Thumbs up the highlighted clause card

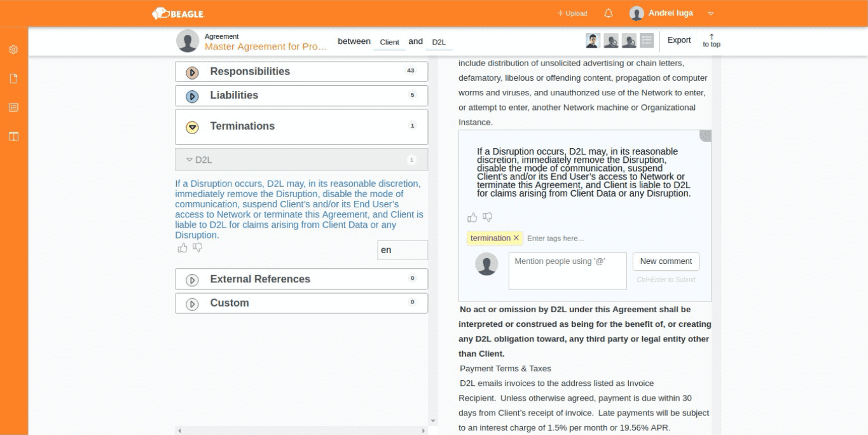(x=472, y=217)
